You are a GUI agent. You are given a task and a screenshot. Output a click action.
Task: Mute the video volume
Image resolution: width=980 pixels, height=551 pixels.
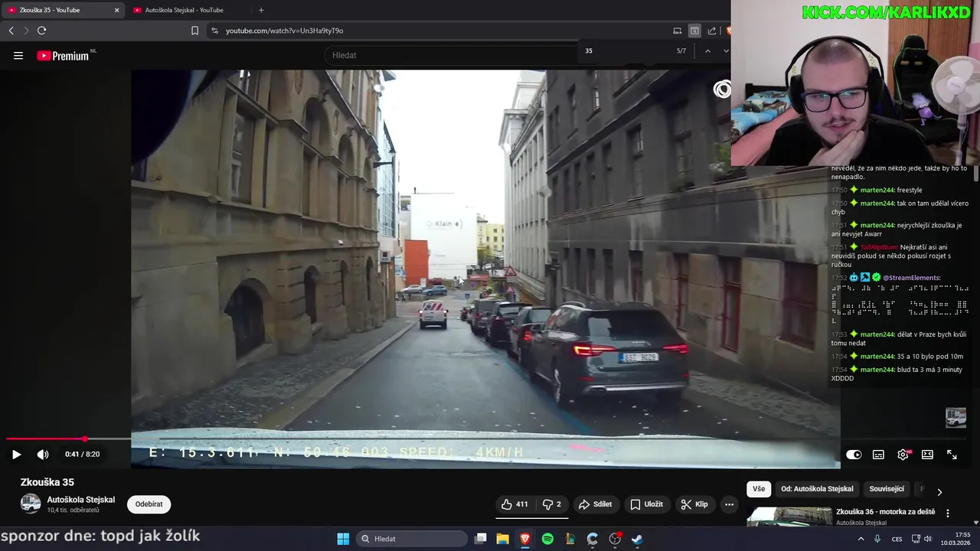coord(43,455)
